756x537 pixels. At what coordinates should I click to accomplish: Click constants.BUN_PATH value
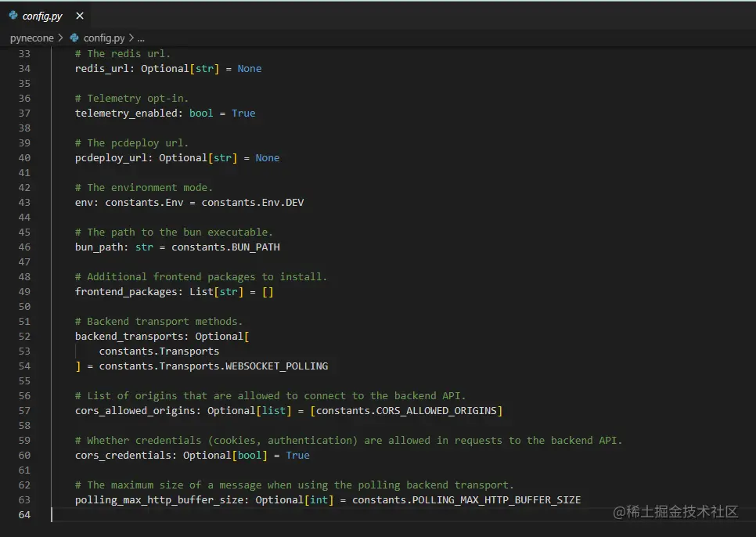point(225,247)
